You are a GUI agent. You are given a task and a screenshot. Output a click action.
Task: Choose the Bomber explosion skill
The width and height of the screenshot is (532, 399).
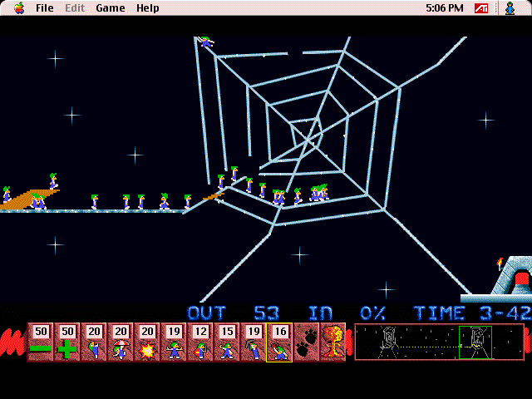pyautogui.click(x=147, y=342)
